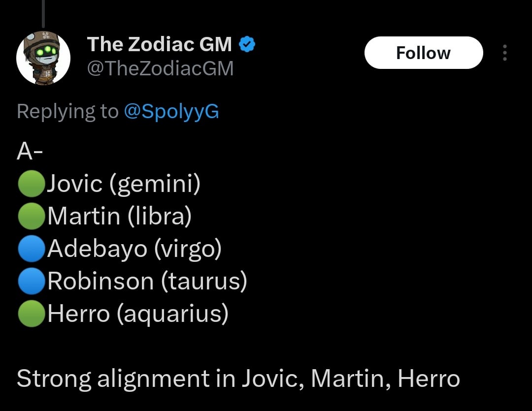Click the "Robinson (taurus)" text line

point(147,282)
